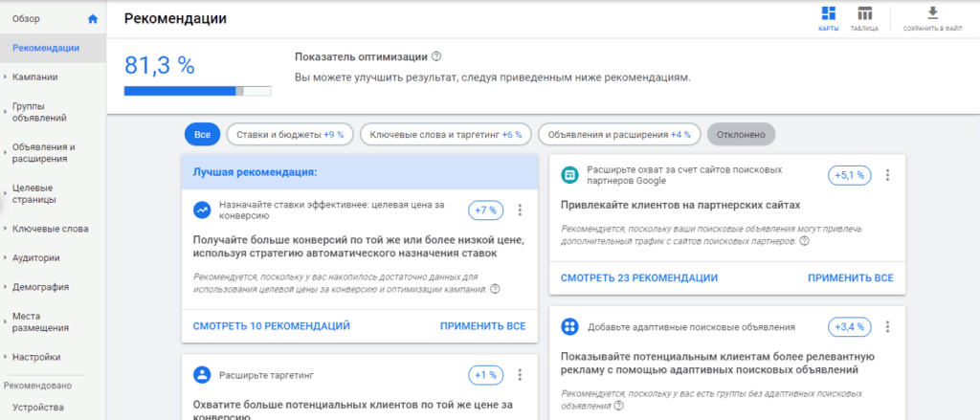This screenshot has width=980, height=420.
Task: Click help icon after адаптивных поисковых объявления text
Action: pos(619,405)
